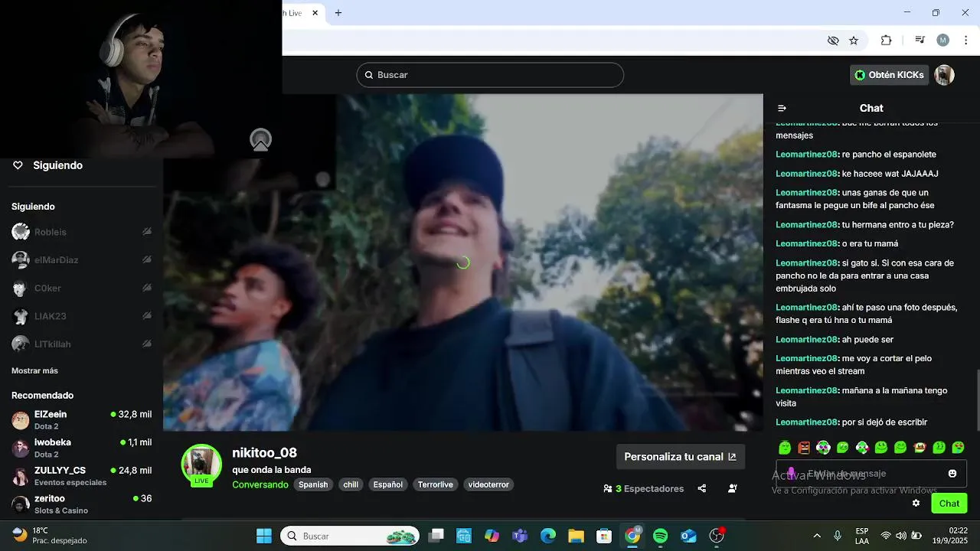Click the ESP LAA language indicator

[x=862, y=536]
